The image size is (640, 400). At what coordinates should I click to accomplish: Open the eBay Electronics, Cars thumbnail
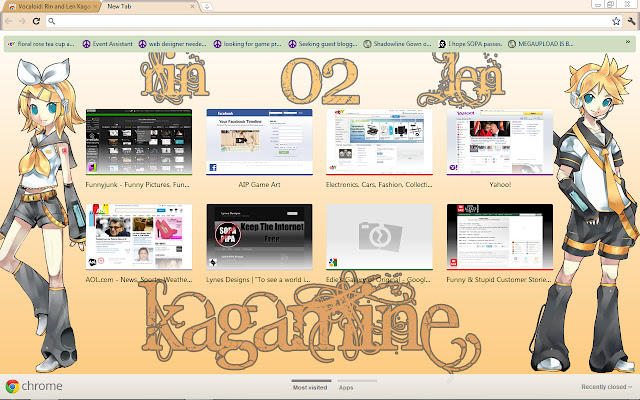[380, 142]
